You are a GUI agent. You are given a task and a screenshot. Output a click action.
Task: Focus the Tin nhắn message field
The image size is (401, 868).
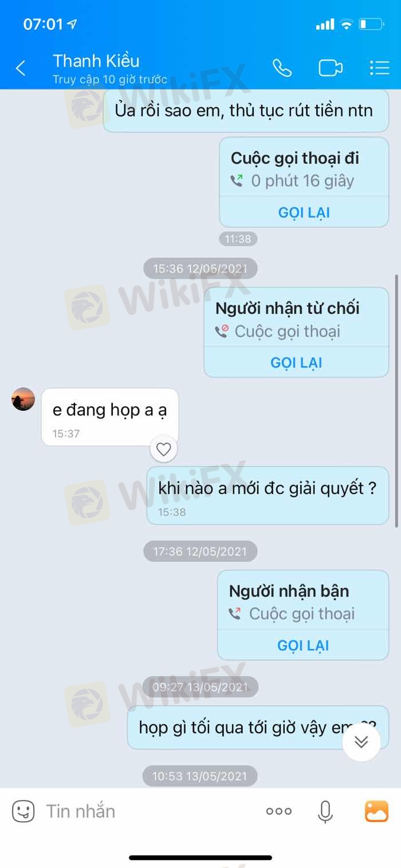(x=149, y=811)
